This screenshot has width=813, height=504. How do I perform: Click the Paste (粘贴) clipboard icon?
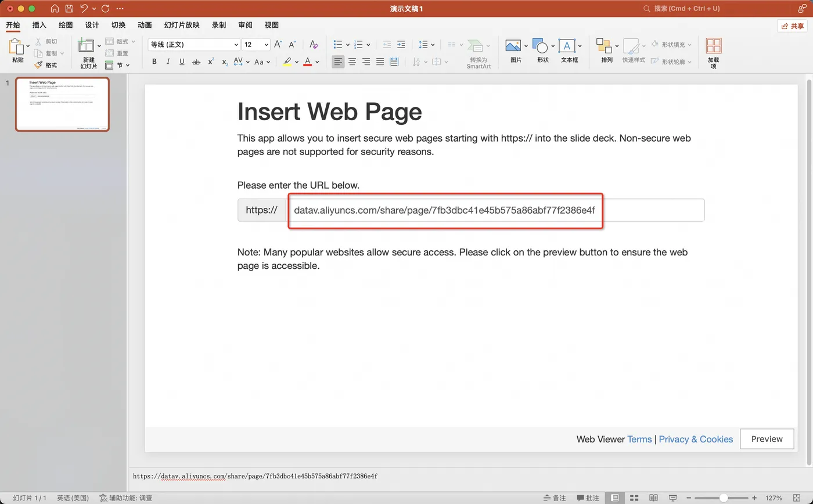[17, 46]
